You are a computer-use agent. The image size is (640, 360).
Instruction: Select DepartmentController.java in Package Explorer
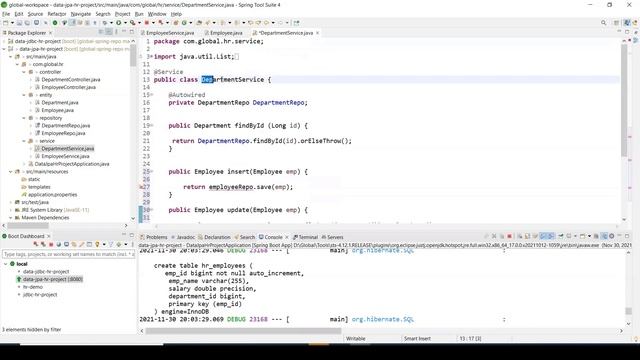tap(71, 80)
